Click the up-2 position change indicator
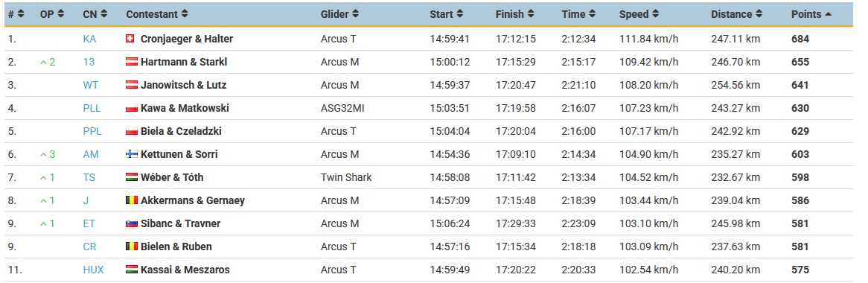Viewport: 868px width, 283px height. [48, 62]
